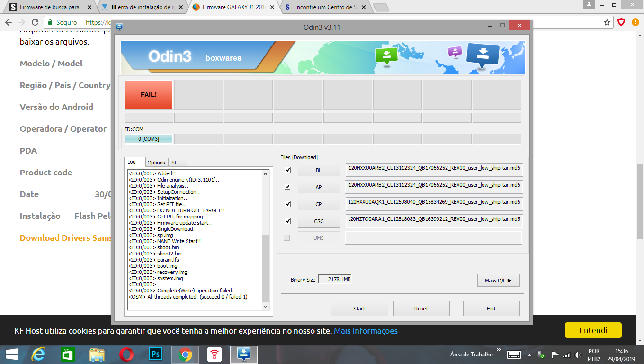The height and width of the screenshot is (364, 644).
Task: Open a new Chrome tab
Action: point(381,7)
